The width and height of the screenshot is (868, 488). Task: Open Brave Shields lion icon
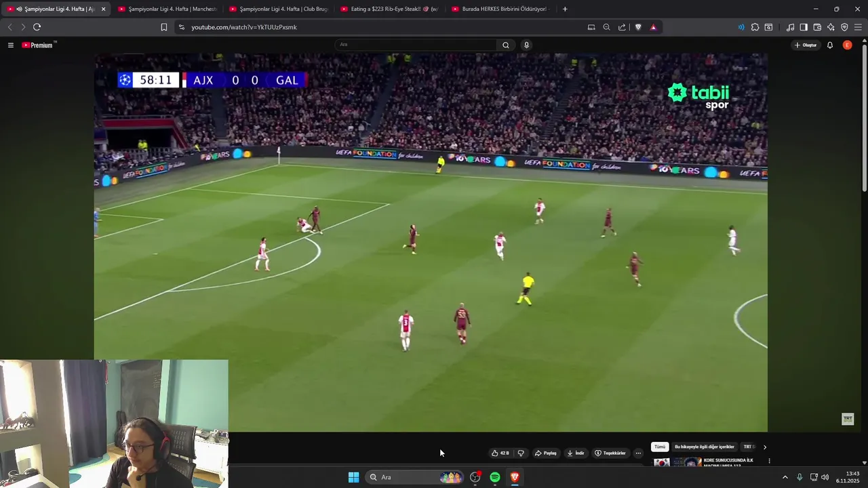click(638, 27)
